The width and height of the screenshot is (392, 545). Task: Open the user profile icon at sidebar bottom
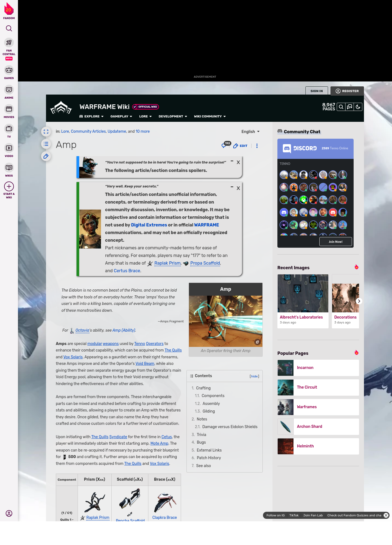coord(9,513)
